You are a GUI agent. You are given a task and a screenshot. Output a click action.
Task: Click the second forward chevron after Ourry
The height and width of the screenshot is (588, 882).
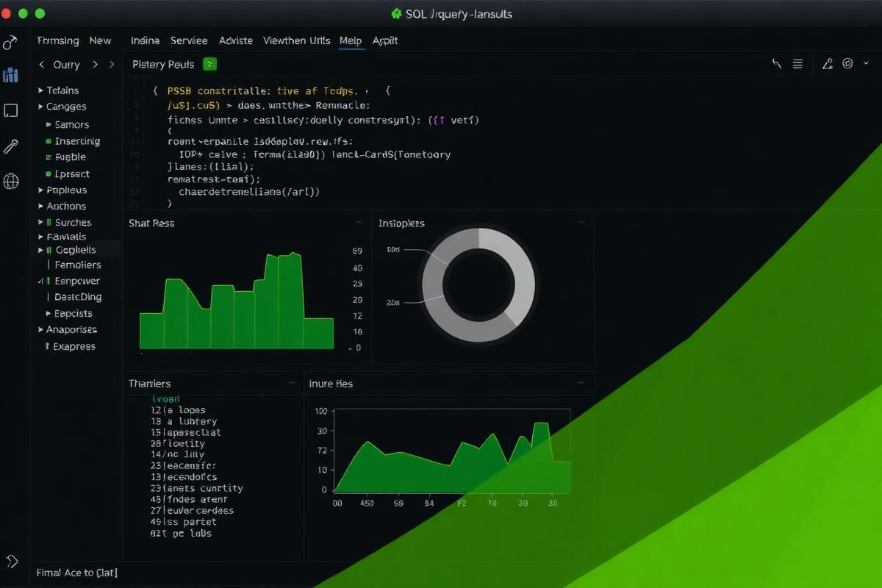(x=112, y=65)
